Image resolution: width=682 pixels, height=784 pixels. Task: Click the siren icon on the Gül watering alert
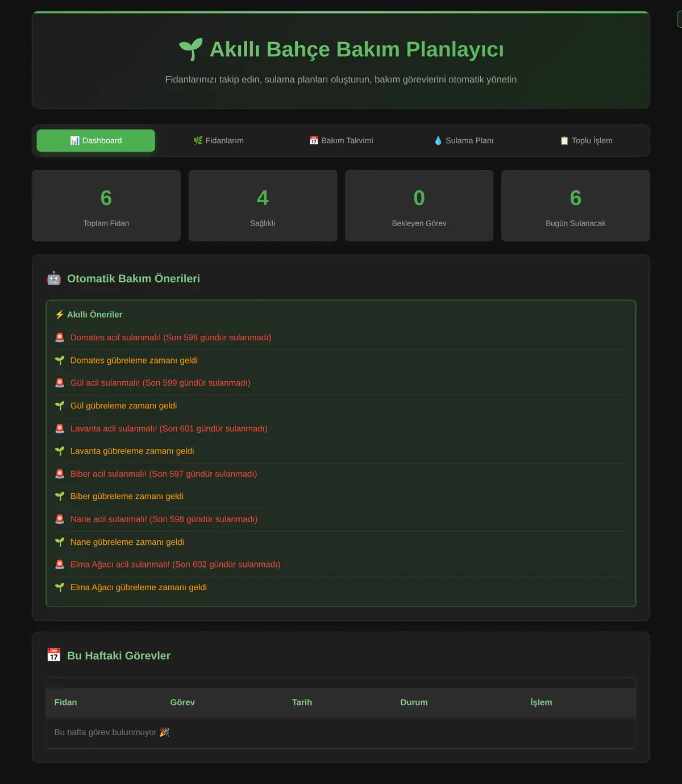(60, 383)
